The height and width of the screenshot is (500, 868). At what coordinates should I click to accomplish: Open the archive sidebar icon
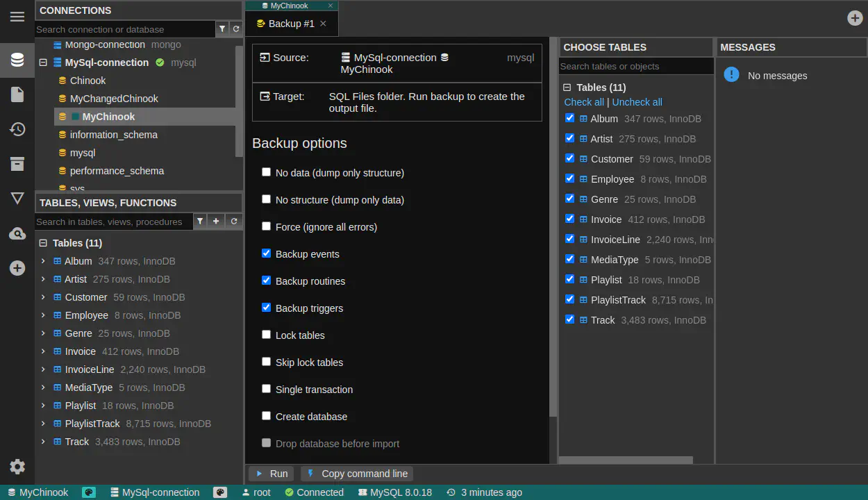tap(17, 164)
